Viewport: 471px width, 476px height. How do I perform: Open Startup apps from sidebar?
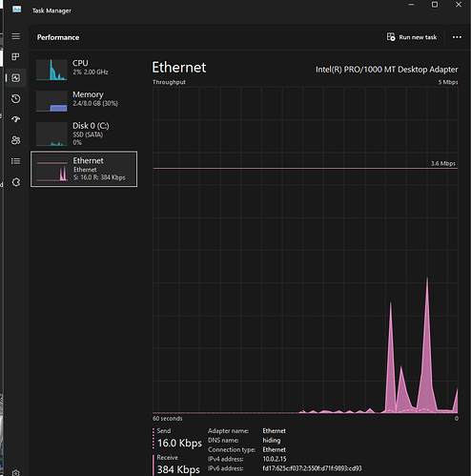(16, 119)
